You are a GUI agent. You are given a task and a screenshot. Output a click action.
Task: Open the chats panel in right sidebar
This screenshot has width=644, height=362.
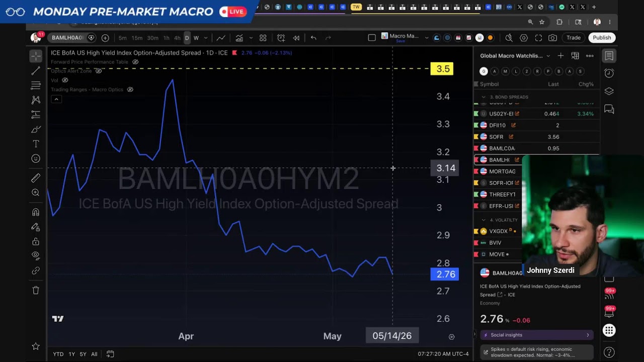[x=609, y=109]
